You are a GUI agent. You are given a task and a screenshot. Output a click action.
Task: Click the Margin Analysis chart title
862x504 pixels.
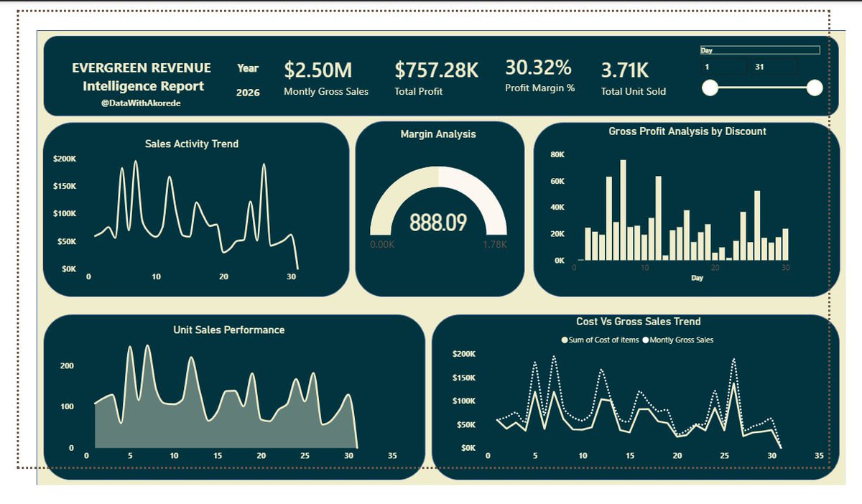438,134
